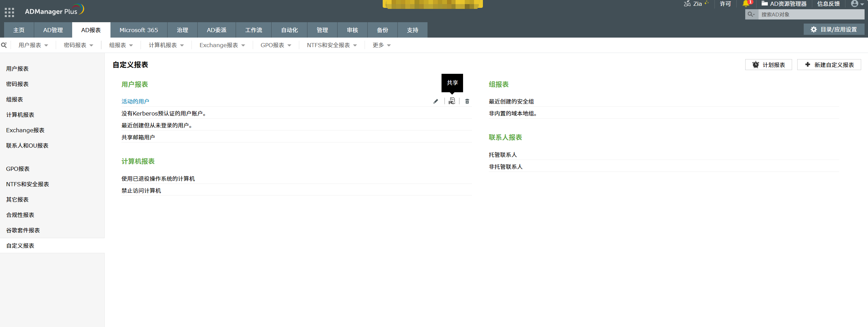Delete the 活动的用户 report
Screen dimensions: 868x327
pos(467,101)
